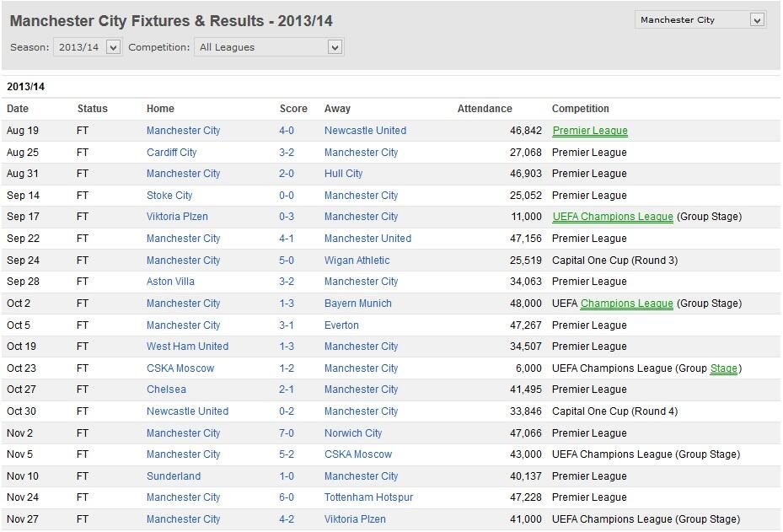Screen dimensions: 783x532
Task: View the 3-2 score, Aug 25 match
Action: [x=287, y=153]
